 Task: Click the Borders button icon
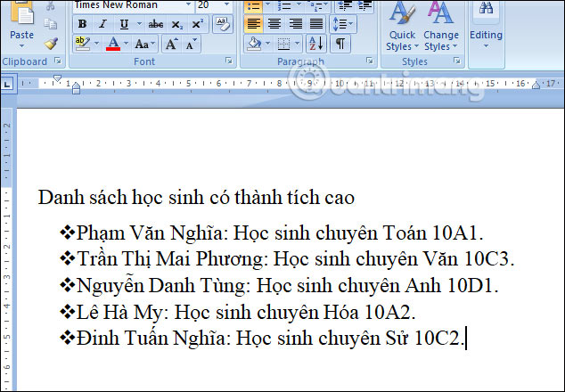pos(283,45)
